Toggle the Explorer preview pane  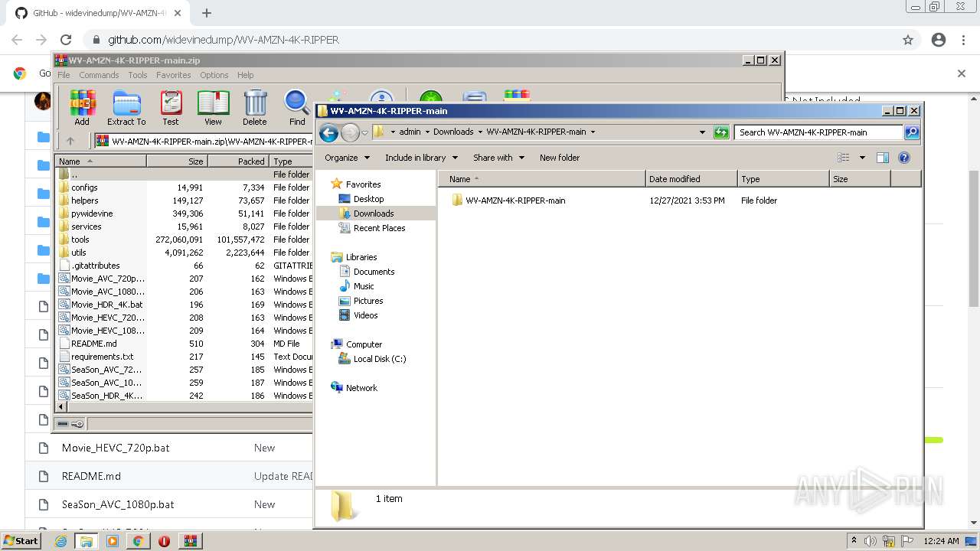(x=883, y=158)
